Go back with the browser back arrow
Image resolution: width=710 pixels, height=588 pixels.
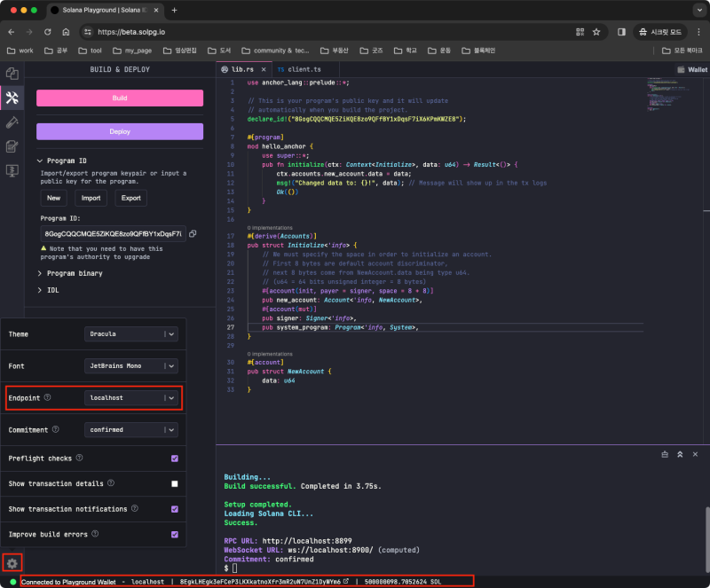(x=12, y=32)
